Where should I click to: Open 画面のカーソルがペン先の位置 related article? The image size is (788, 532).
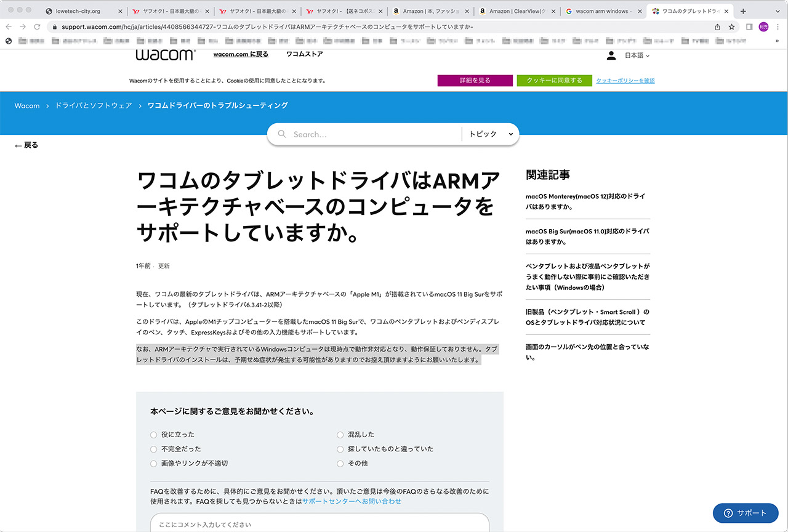587,352
